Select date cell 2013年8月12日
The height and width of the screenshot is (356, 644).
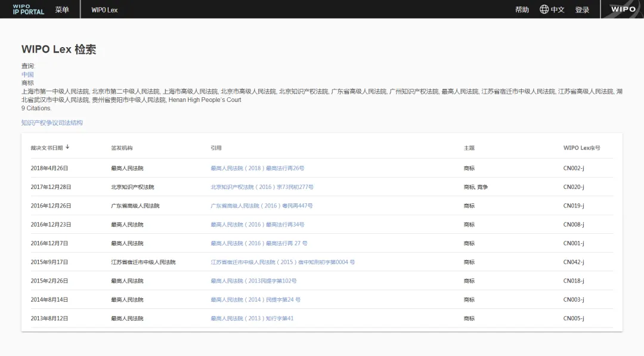[x=49, y=318]
